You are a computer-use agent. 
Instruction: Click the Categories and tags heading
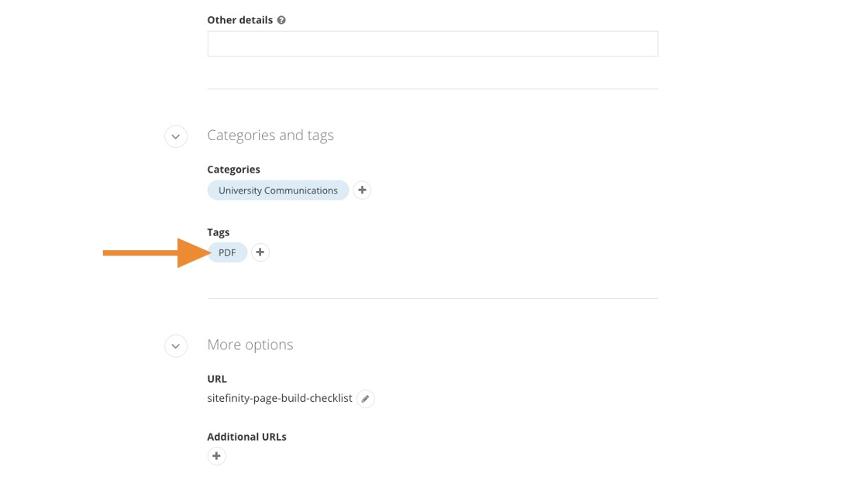click(x=270, y=136)
